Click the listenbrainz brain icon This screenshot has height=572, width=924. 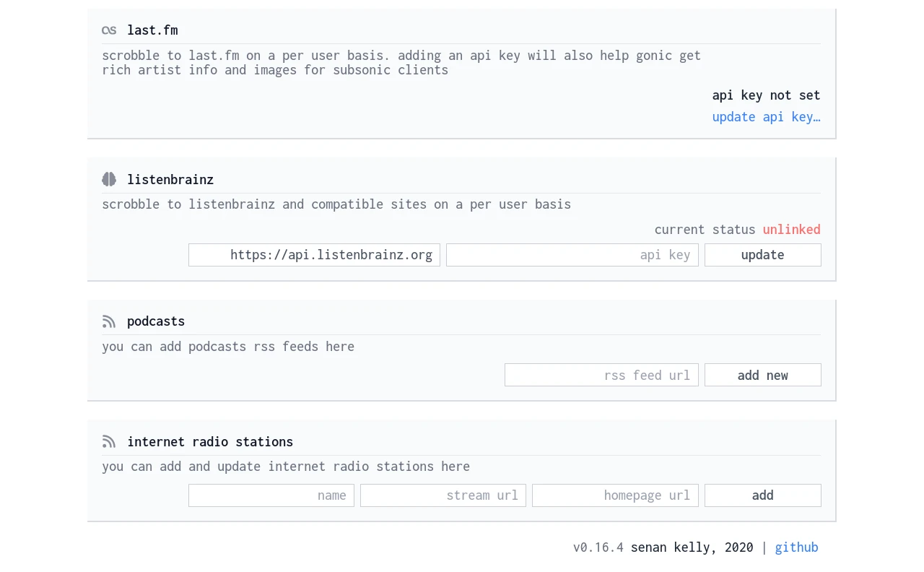click(109, 179)
